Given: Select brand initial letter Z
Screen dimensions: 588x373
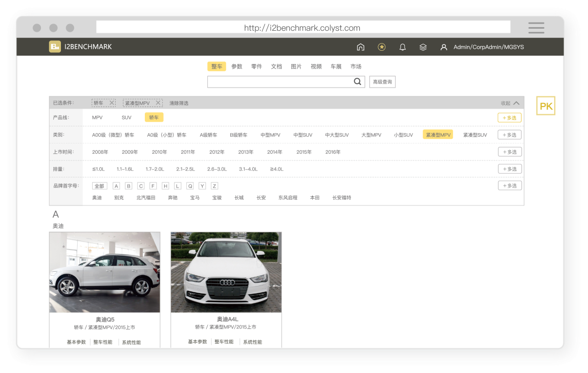Looking at the screenshot, I should [214, 186].
